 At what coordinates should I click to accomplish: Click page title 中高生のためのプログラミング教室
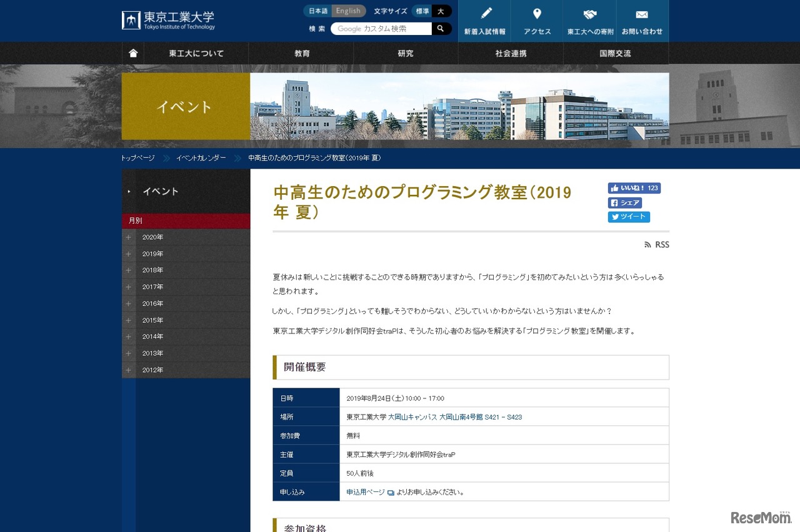[422, 202]
